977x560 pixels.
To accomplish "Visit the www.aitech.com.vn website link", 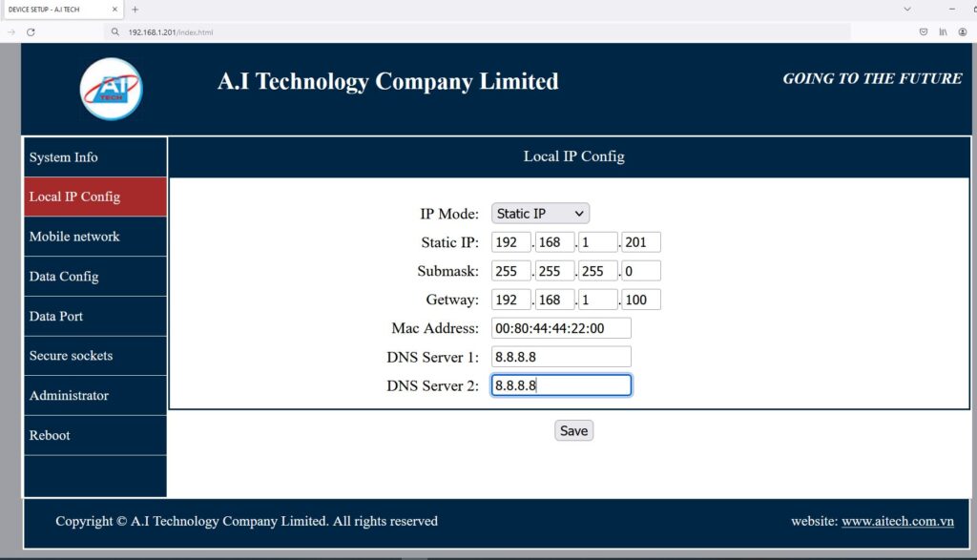I will coord(898,521).
